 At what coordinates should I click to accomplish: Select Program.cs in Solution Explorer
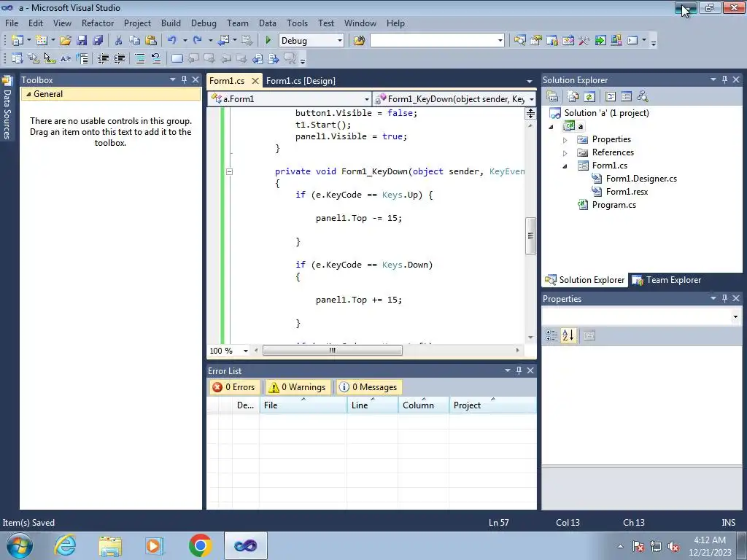[614, 205]
